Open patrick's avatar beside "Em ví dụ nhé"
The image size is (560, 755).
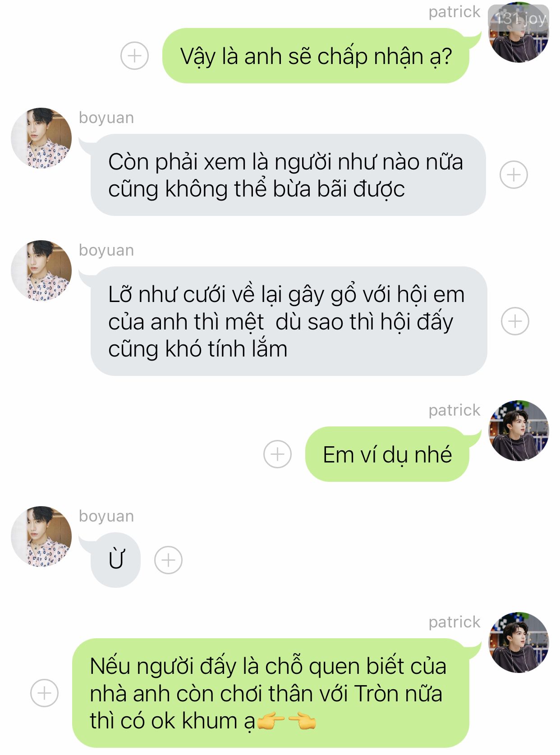(x=519, y=430)
